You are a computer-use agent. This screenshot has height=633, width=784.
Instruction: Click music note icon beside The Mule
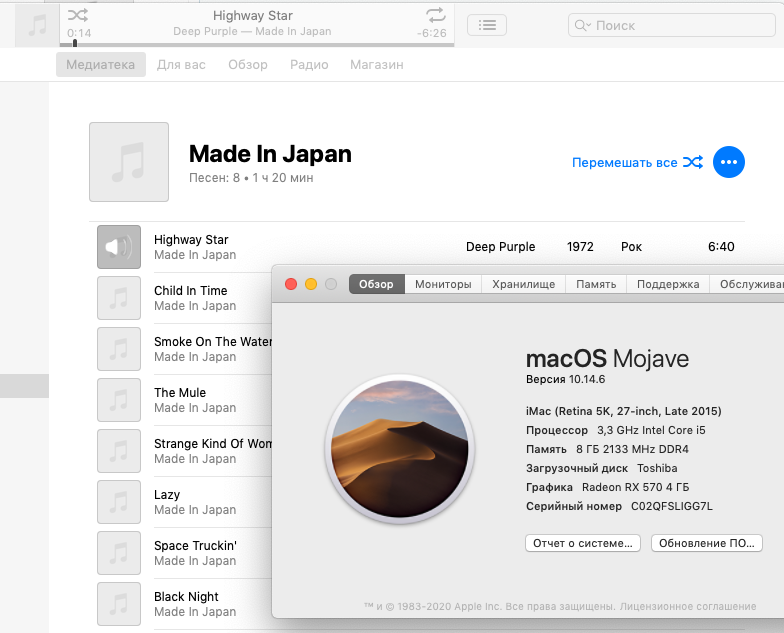click(x=119, y=400)
